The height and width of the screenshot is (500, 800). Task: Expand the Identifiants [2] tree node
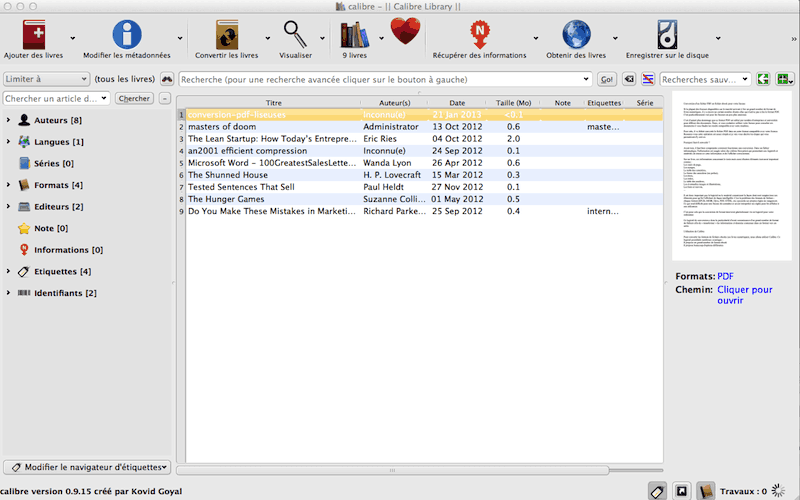8,293
